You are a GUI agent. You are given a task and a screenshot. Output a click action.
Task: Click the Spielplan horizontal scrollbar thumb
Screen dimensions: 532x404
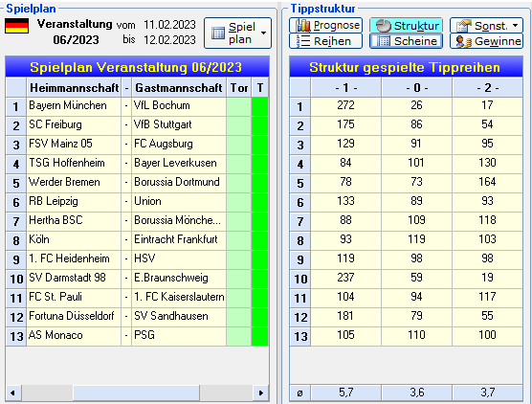(x=136, y=393)
